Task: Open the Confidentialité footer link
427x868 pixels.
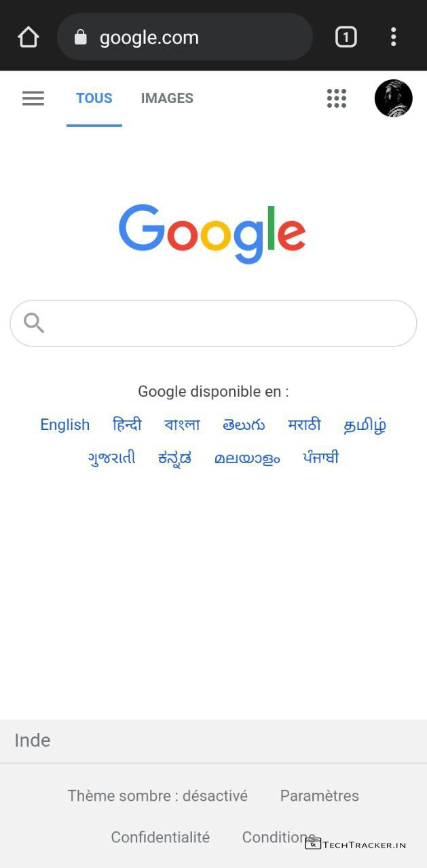Action: tap(160, 837)
